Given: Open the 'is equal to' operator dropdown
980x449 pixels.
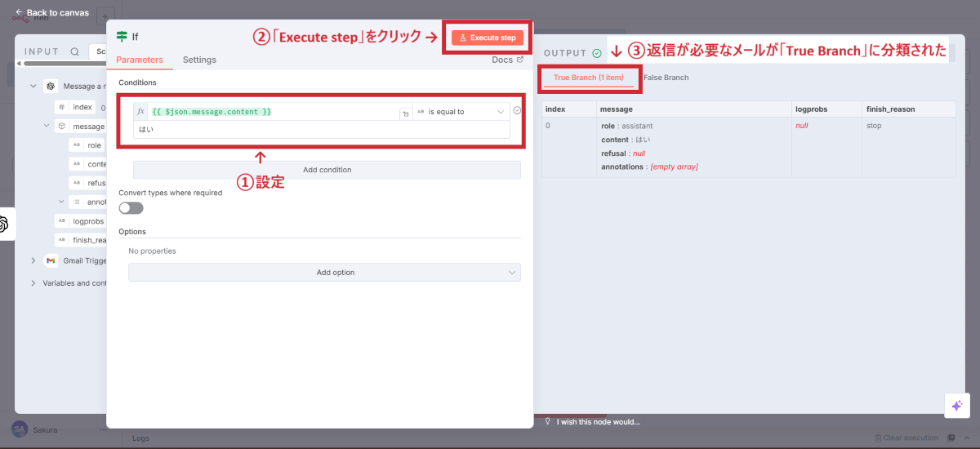Looking at the screenshot, I should (x=461, y=112).
